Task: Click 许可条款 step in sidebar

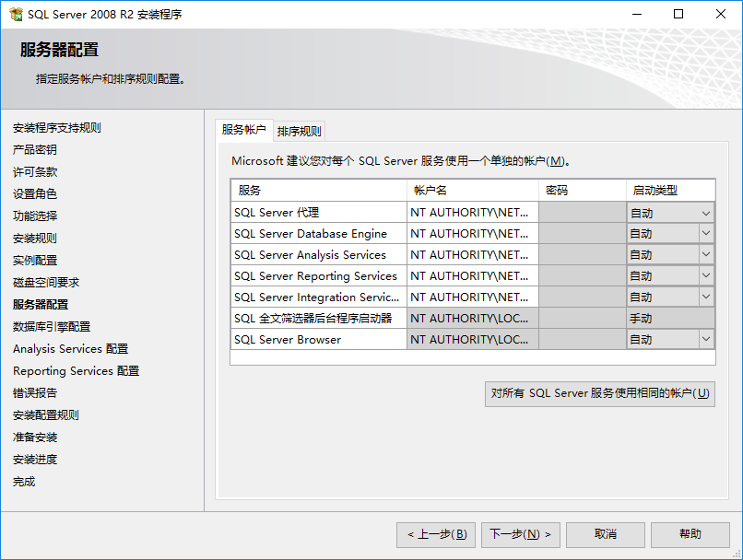Action: click(35, 172)
